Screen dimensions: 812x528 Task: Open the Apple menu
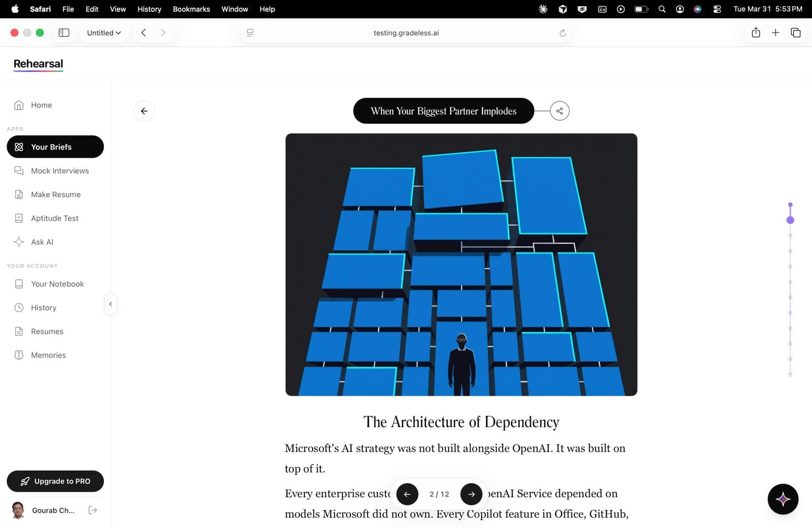[x=15, y=9]
